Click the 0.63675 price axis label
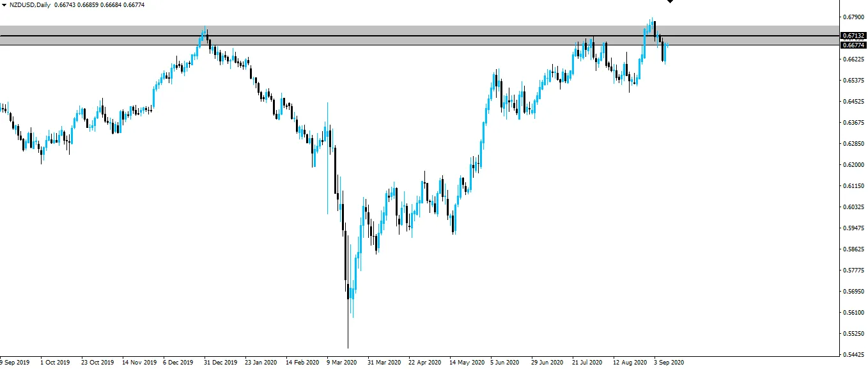Image resolution: width=868 pixels, height=369 pixels. click(854, 122)
